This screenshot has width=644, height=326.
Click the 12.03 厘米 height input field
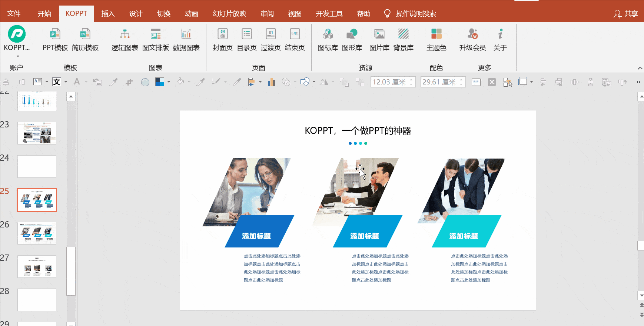[x=389, y=82]
